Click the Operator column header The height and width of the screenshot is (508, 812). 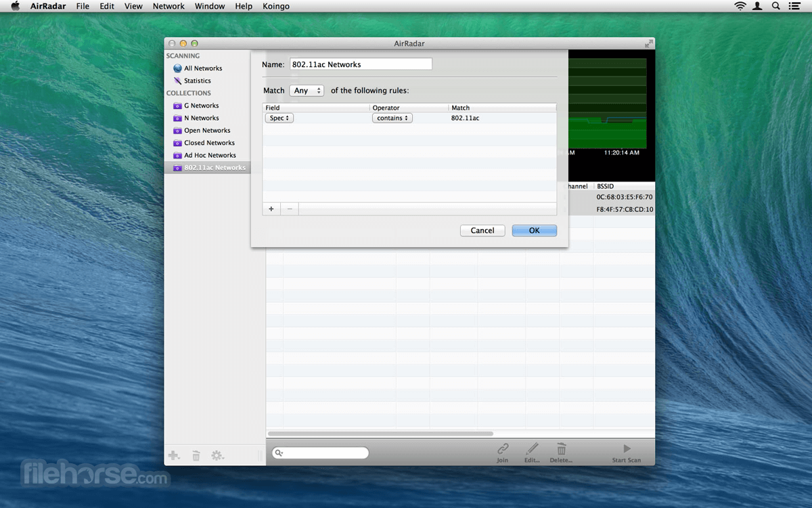(409, 108)
